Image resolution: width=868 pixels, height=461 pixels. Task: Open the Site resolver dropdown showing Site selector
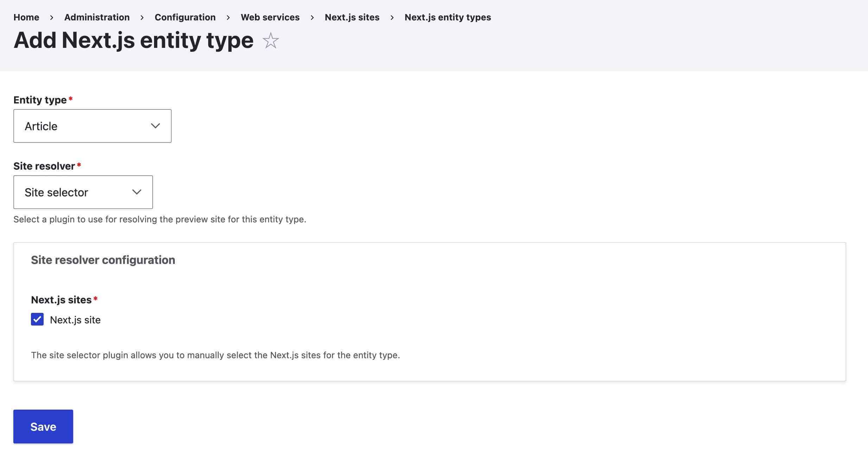(83, 192)
